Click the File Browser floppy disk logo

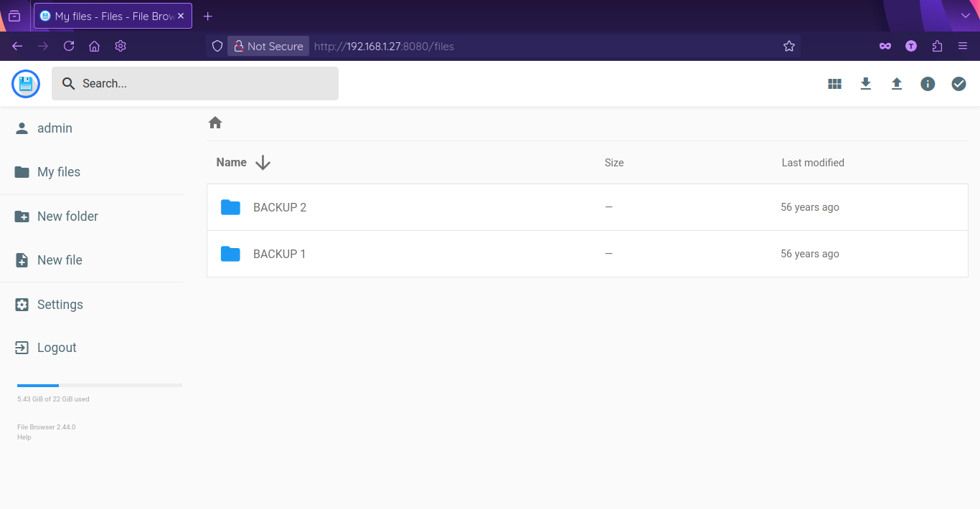(26, 84)
